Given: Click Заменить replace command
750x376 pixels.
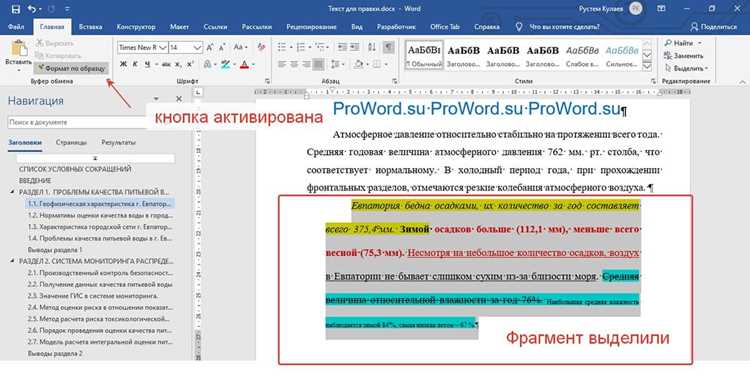Looking at the screenshot, I should tap(684, 56).
